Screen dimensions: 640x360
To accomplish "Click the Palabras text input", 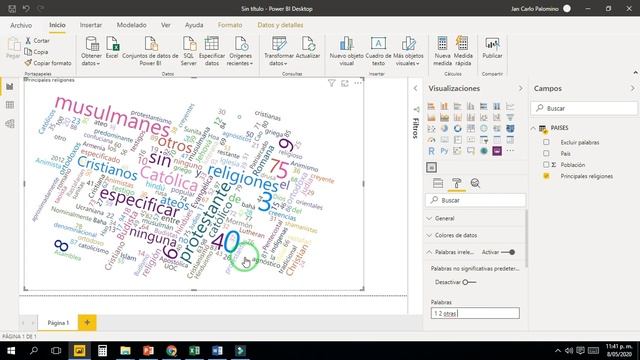I will coord(475,313).
